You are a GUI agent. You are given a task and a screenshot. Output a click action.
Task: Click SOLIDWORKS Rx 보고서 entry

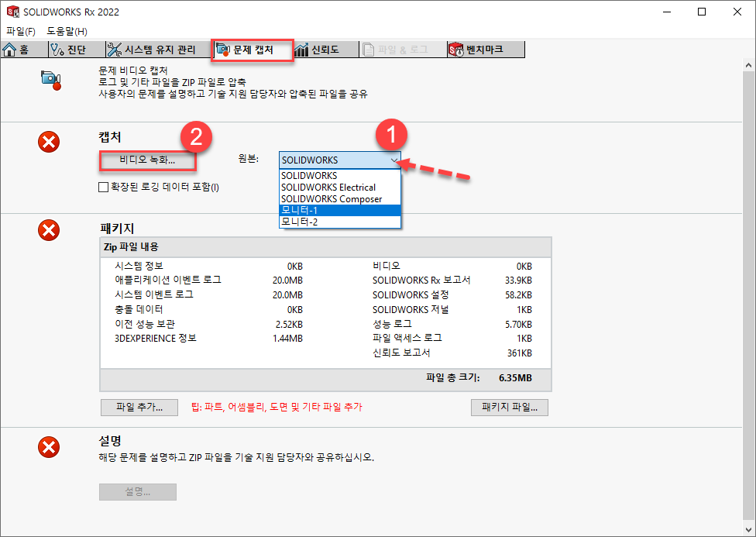pos(421,280)
